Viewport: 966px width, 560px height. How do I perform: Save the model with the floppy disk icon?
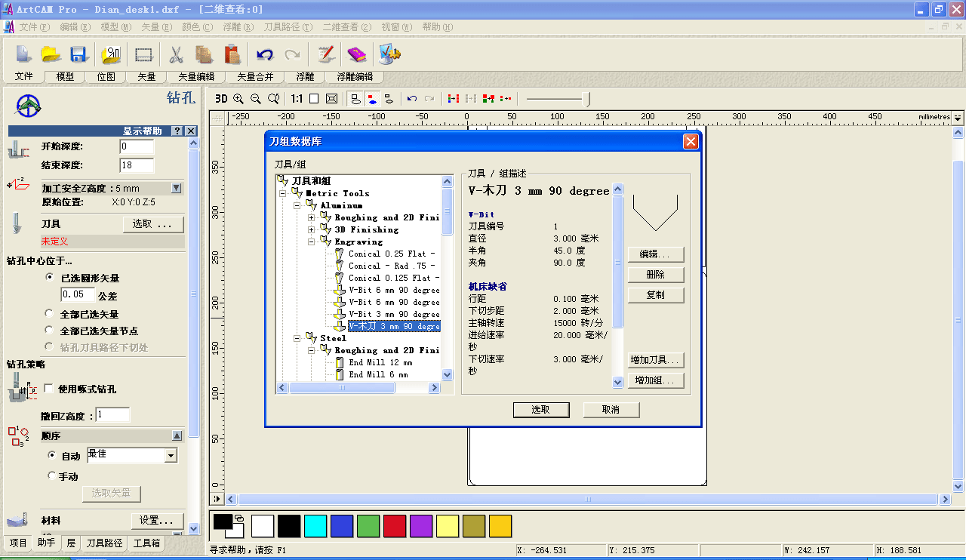pyautogui.click(x=79, y=54)
